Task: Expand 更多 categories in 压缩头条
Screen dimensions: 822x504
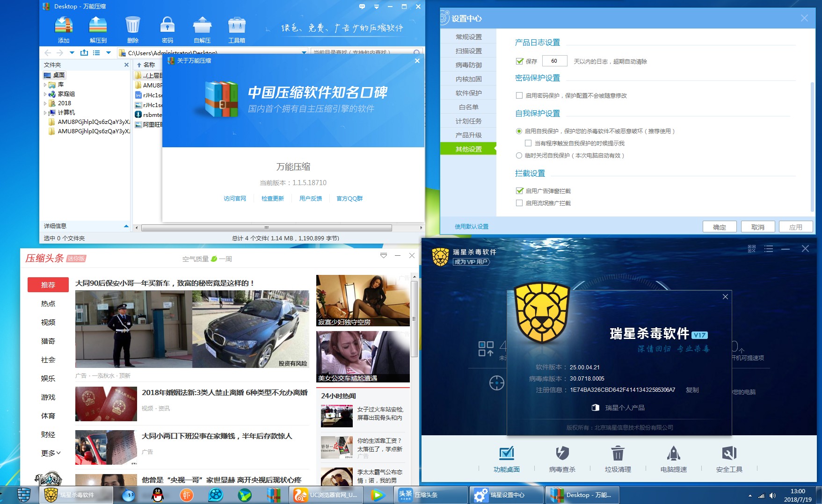Action: (51, 453)
